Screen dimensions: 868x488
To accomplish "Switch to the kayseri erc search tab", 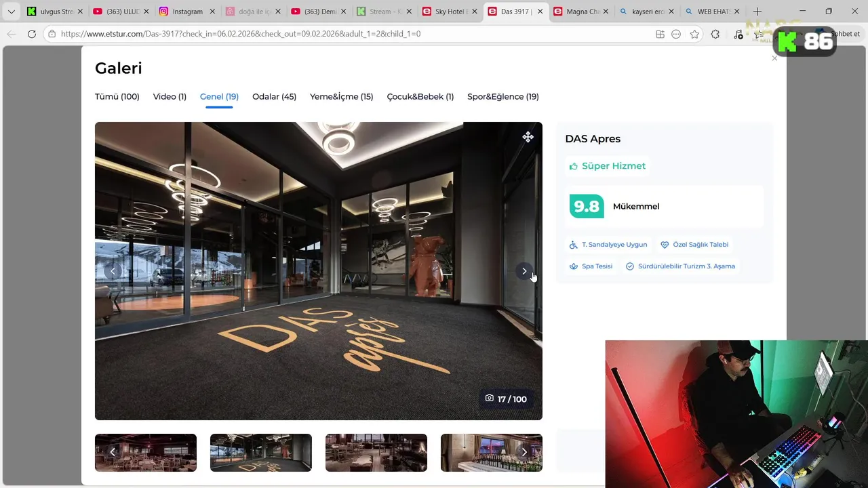I will coord(648,12).
